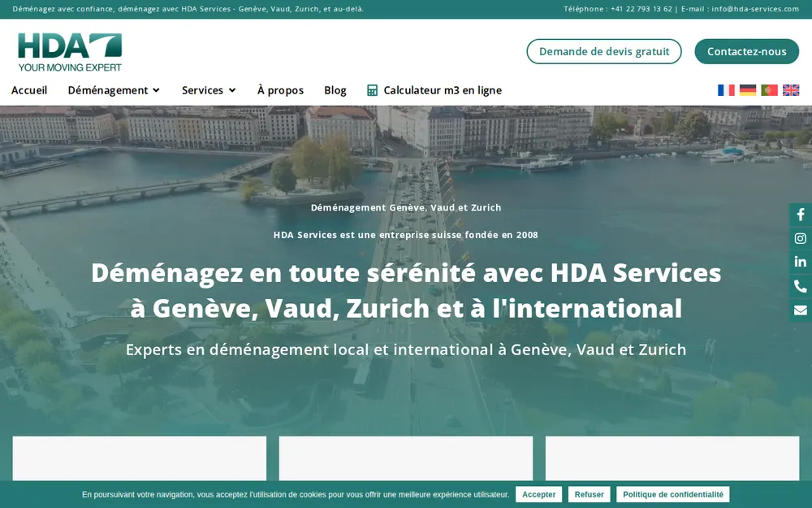
Task: Switch site language with French flag
Action: click(x=726, y=90)
